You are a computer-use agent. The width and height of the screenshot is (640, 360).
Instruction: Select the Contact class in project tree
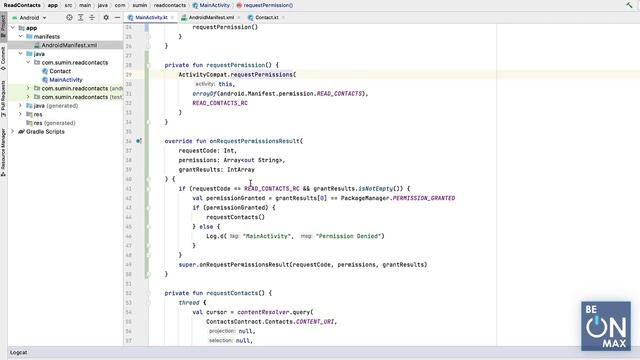(x=60, y=71)
